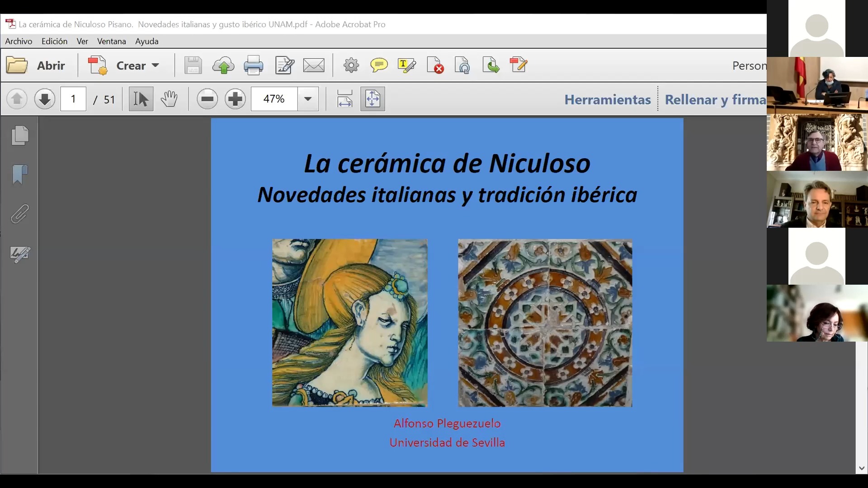Click the Abrir folder icon
The width and height of the screenshot is (868, 488).
tap(17, 66)
